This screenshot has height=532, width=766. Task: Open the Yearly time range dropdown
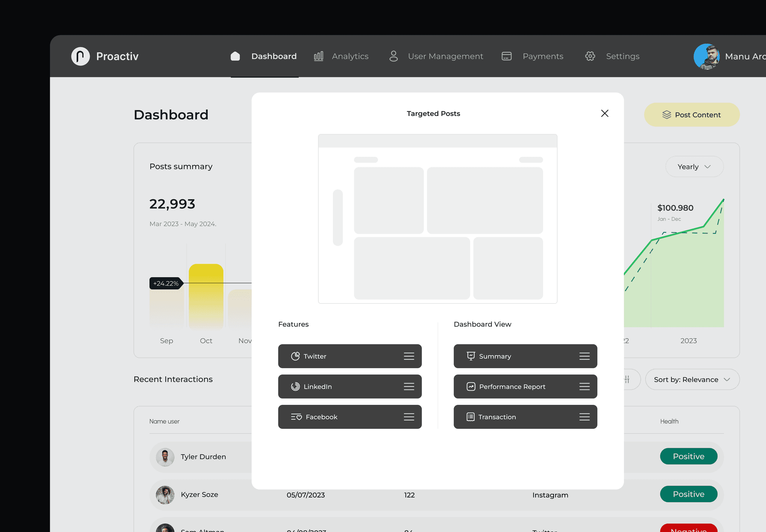tap(694, 166)
